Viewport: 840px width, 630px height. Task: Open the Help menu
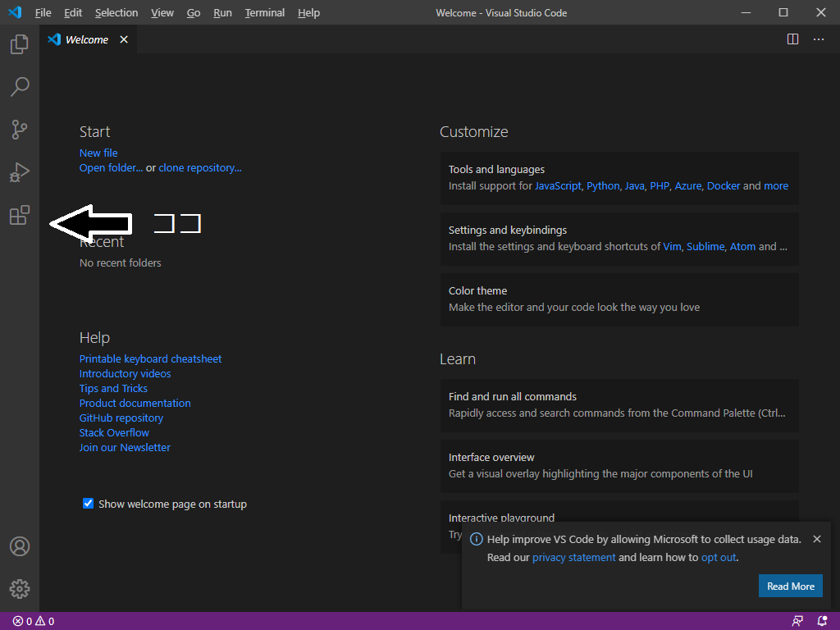(308, 13)
